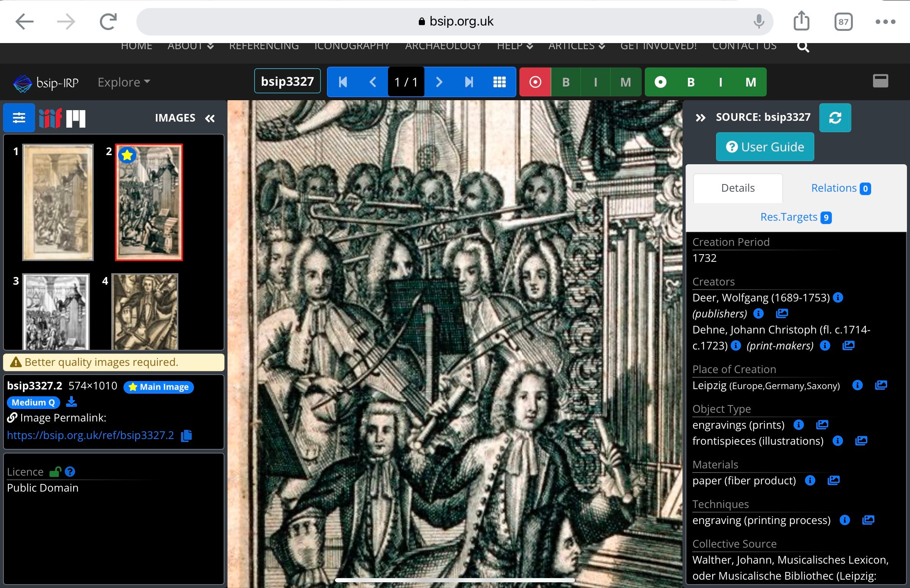The width and height of the screenshot is (910, 588).
Task: Show images for paper (fiber product)
Action: (x=834, y=480)
